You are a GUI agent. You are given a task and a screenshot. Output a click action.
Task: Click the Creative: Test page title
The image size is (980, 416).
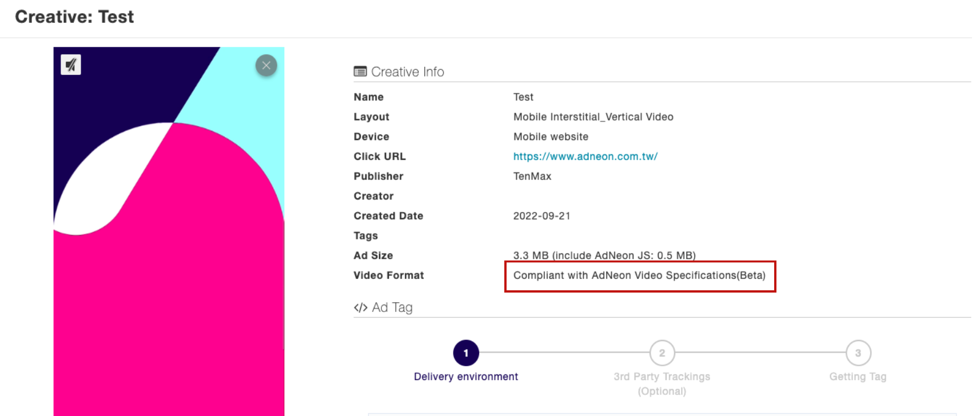click(74, 17)
